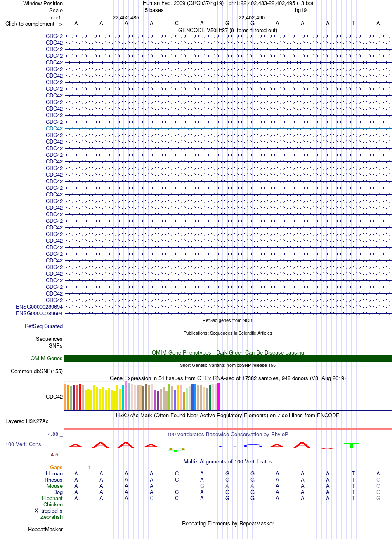Image resolution: width=392 pixels, height=539 pixels.
Task: Click the '5 bases' scale bar label
Action: (x=154, y=10)
